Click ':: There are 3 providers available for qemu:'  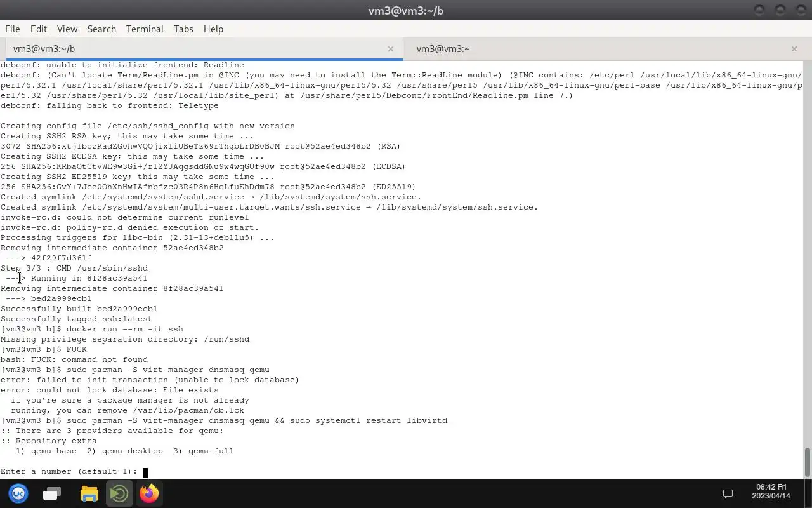pyautogui.click(x=112, y=431)
